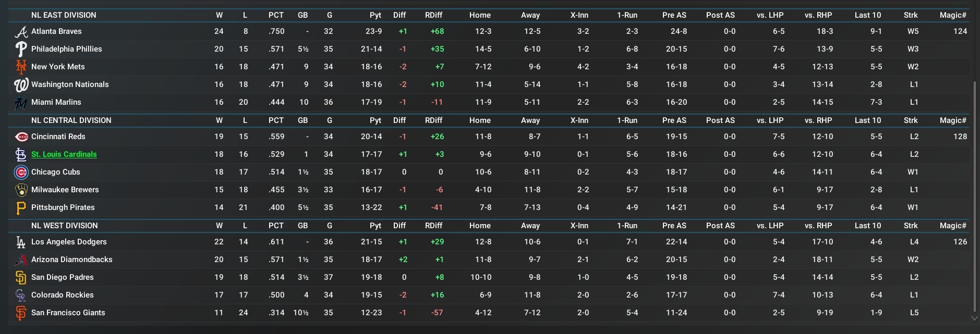Image resolution: width=980 pixels, height=334 pixels.
Task: Click the Atlanta Braves team logo
Action: pos(21,32)
